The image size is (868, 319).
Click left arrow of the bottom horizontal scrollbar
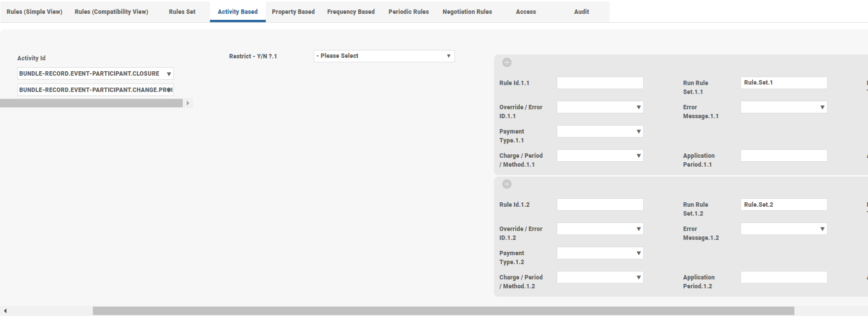tap(5, 311)
